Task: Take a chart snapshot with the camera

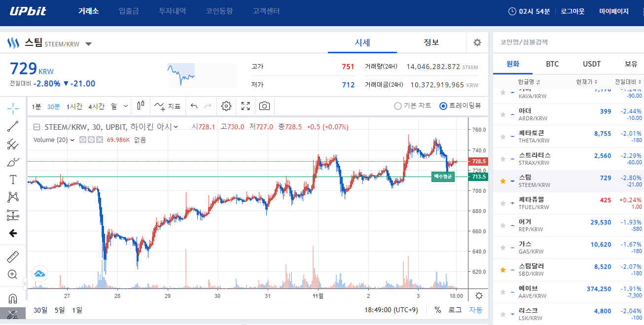Action: [265, 106]
